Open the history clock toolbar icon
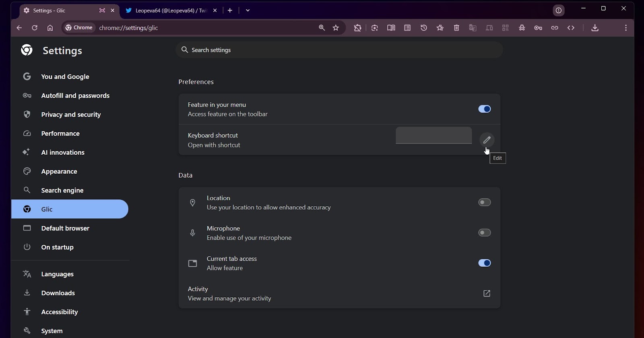 [x=424, y=28]
